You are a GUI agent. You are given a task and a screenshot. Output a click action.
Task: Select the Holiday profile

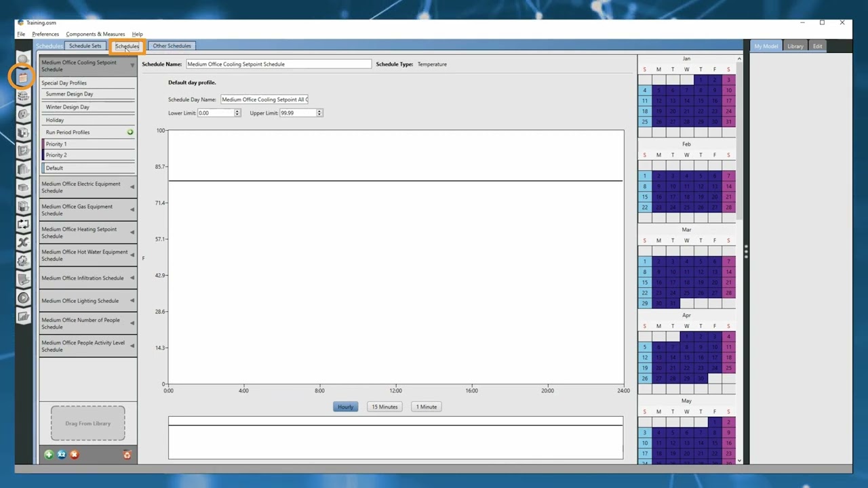click(88, 120)
